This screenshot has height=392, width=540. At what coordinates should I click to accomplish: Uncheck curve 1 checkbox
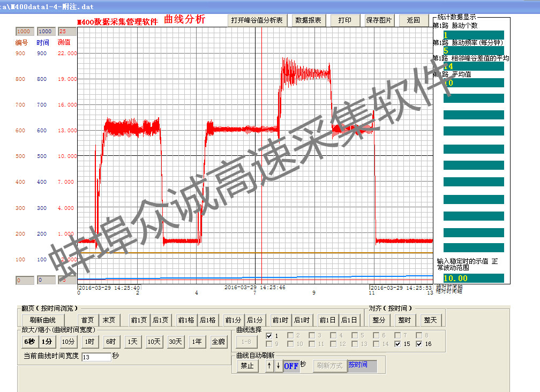tap(269, 335)
